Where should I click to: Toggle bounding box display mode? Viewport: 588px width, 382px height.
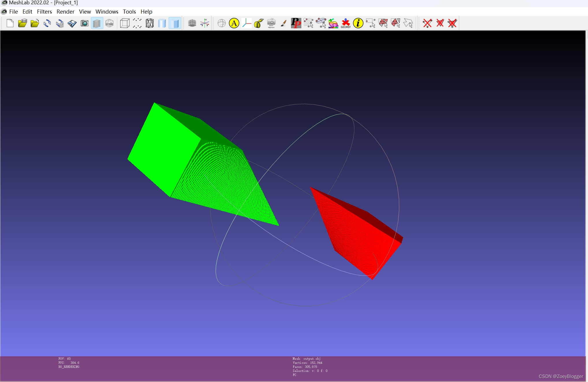click(x=125, y=23)
